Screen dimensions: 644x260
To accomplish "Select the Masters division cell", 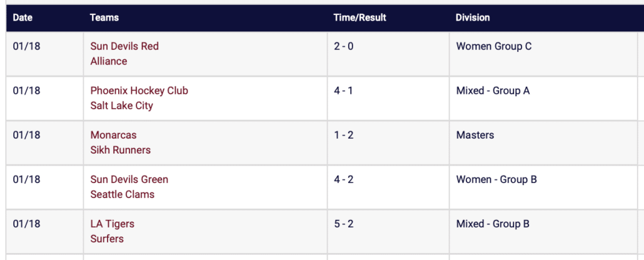I will coord(475,135).
